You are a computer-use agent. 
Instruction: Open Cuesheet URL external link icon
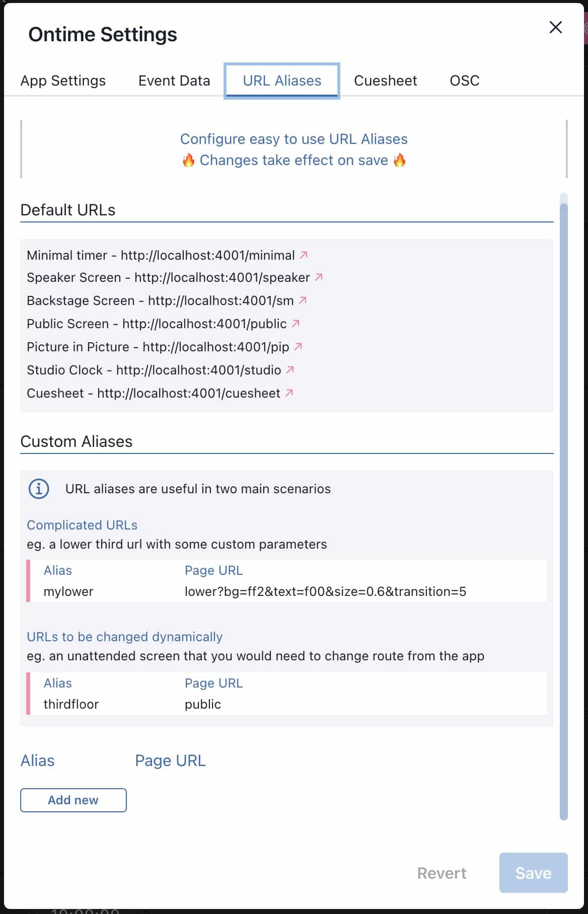[x=289, y=393]
